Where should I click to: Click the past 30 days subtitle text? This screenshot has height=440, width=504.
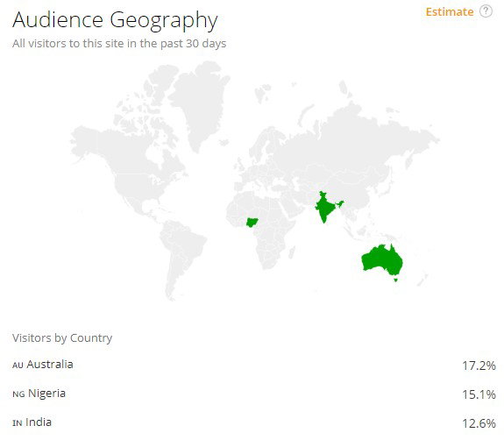[x=193, y=44]
